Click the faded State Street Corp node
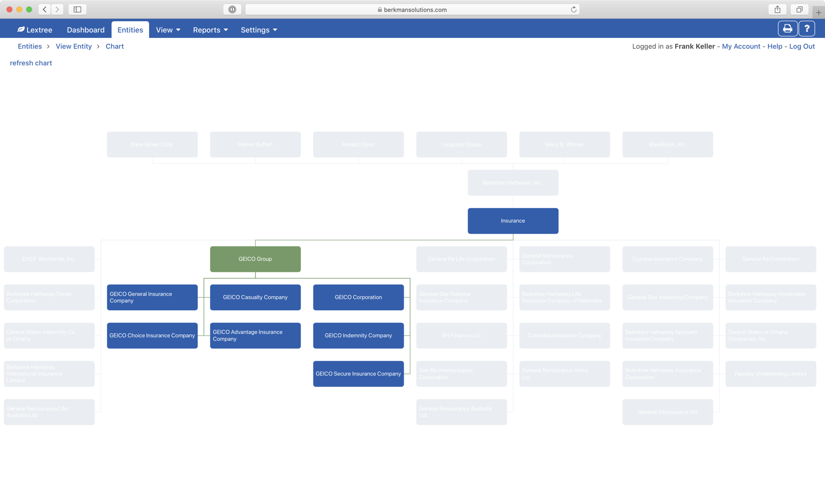The width and height of the screenshot is (825, 504). pyautogui.click(x=152, y=144)
